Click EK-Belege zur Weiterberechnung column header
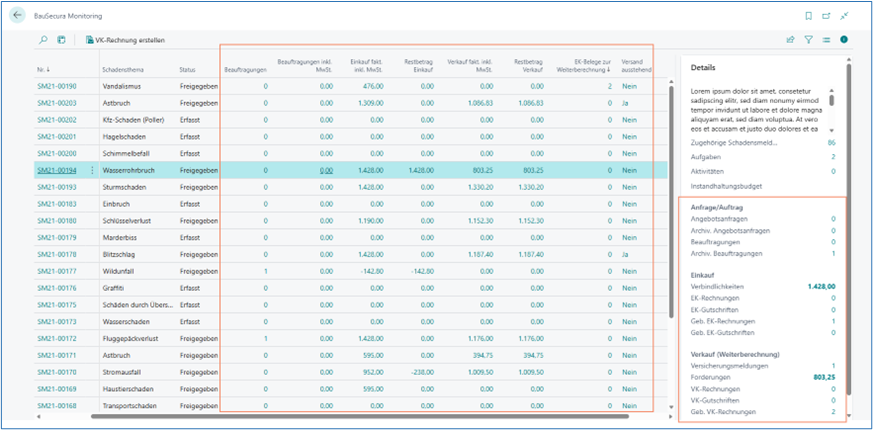This screenshot has height=430, width=873. point(586,66)
